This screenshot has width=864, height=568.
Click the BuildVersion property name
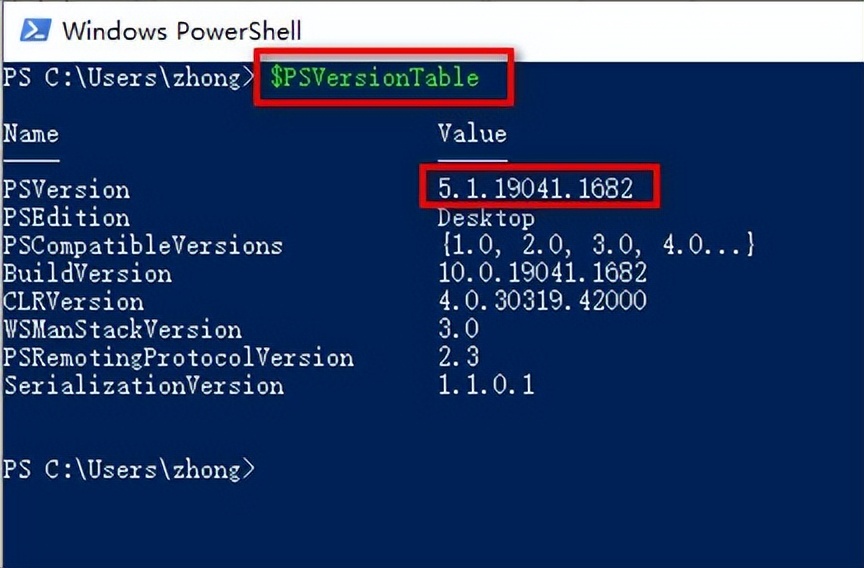(x=88, y=273)
